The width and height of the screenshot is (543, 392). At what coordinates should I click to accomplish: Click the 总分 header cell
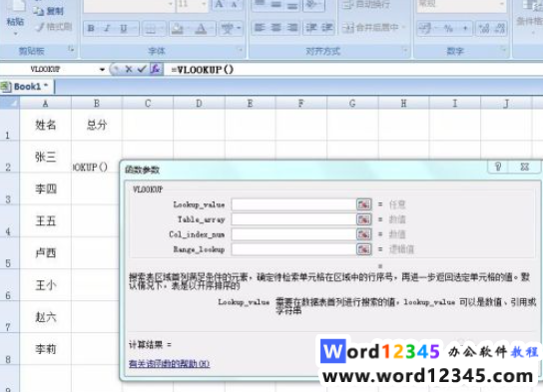pos(97,125)
